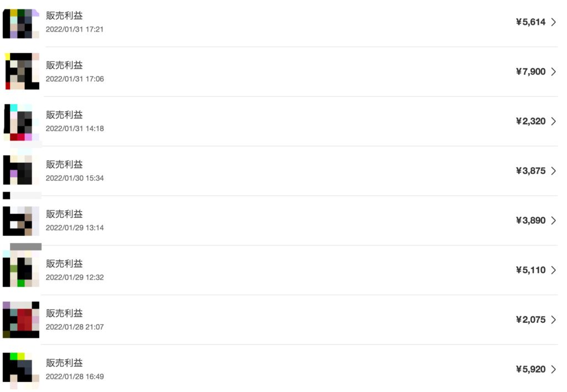Open the thumbnail beside the 17:06 sale
The image size is (567, 392).
tap(22, 71)
